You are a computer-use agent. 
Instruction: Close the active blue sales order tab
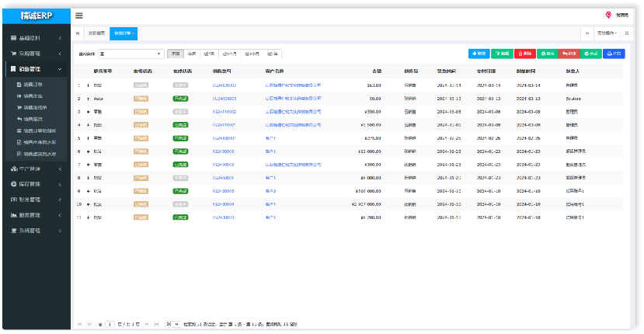(133, 33)
